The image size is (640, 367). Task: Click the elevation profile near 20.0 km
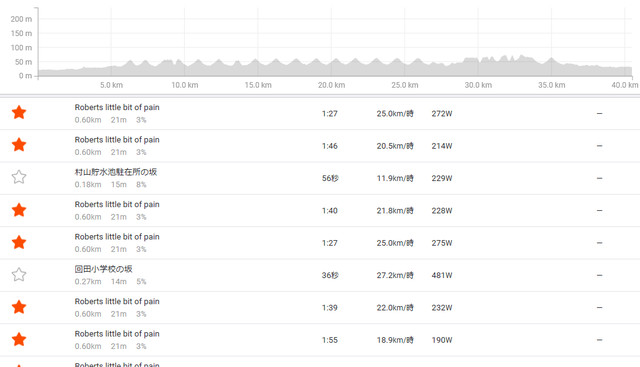(x=331, y=67)
